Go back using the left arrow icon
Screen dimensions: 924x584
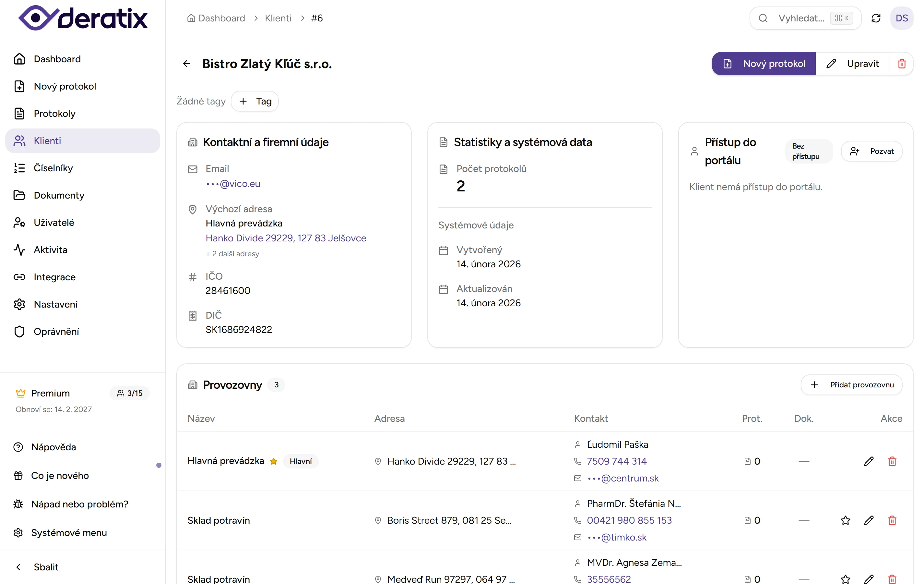(187, 63)
